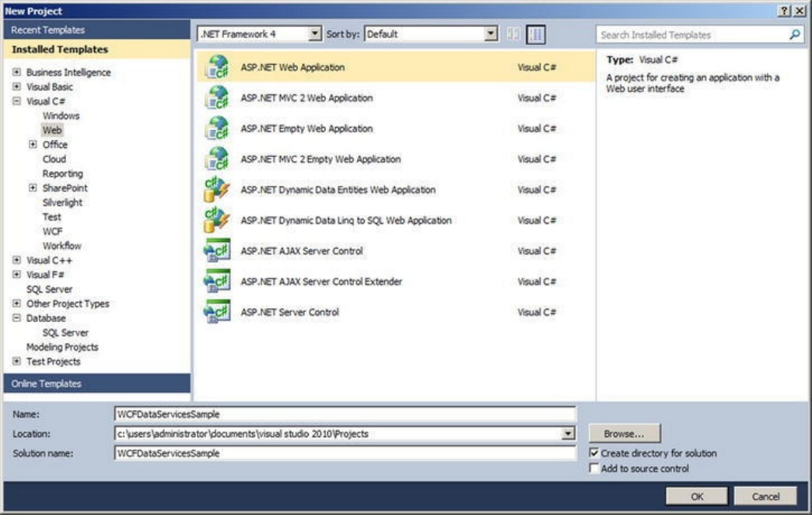Viewport: 812px width, 515px height.
Task: Expand the Visual F# node
Action: [16, 274]
